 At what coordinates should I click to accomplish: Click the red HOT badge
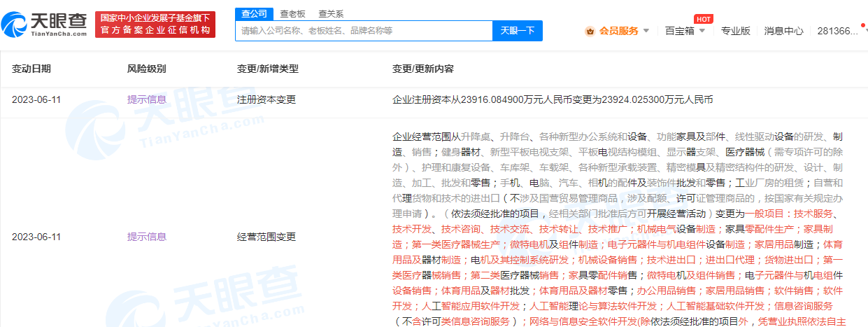coord(703,19)
